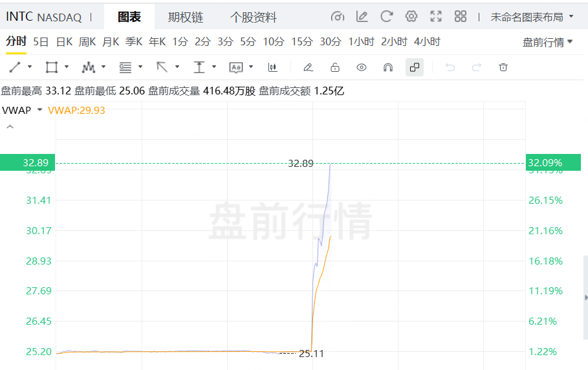Toggle drawings visibility eye icon
The height and width of the screenshot is (370, 588).
[362, 67]
